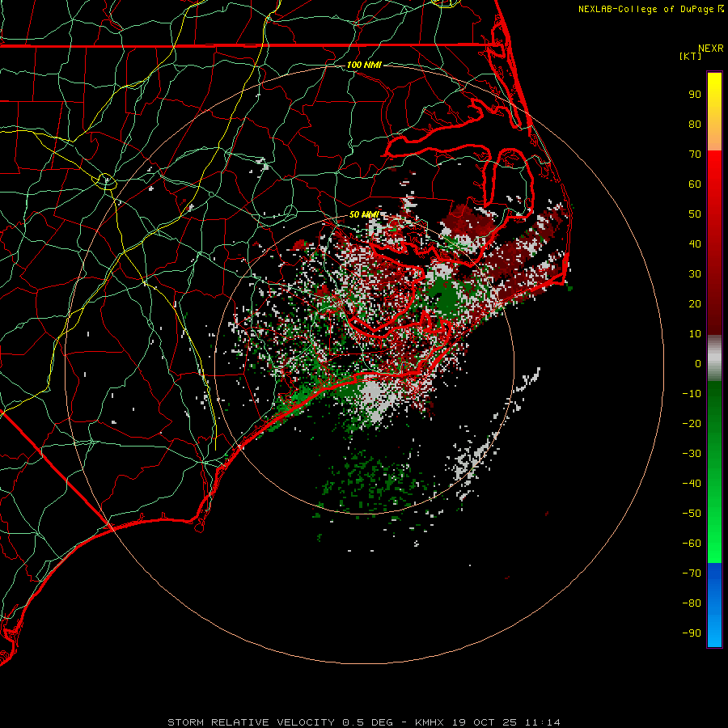
Task: Click the -10 knot scale label
Action: (692, 394)
